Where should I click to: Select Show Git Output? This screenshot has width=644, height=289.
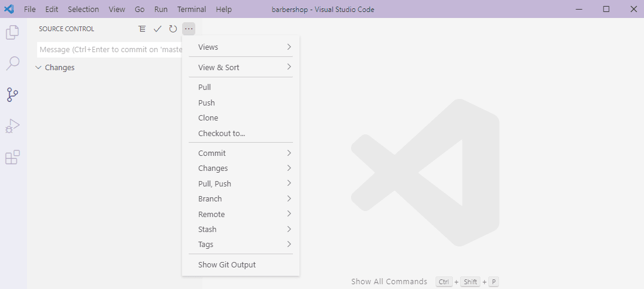pos(241,264)
